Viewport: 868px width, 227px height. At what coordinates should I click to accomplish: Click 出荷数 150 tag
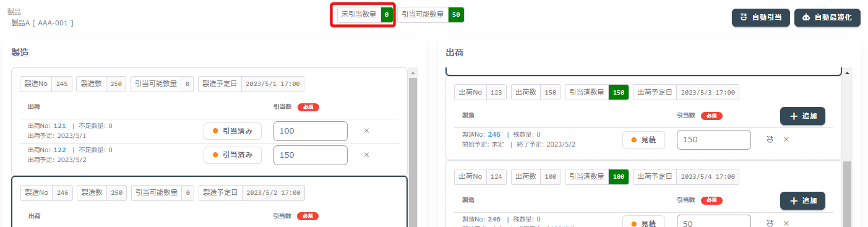(536, 93)
